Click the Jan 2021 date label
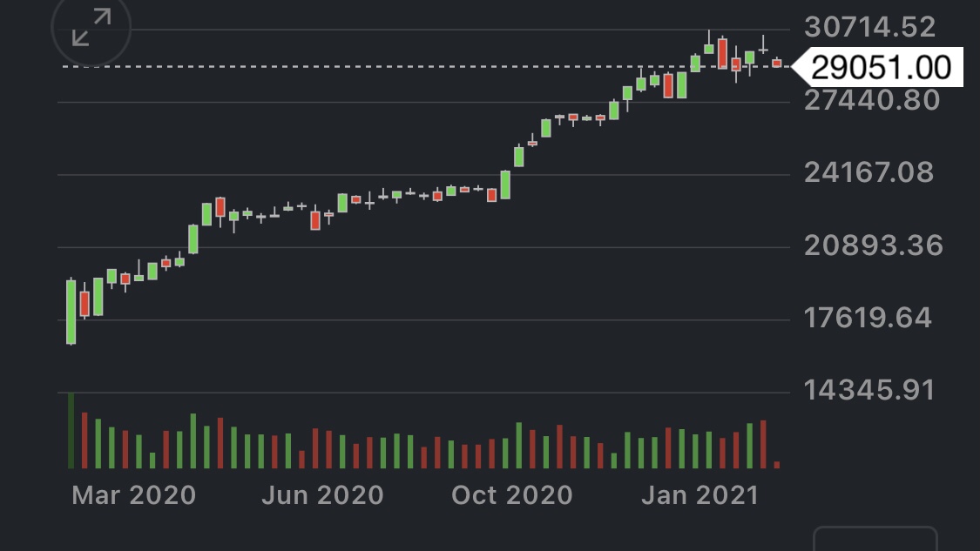Image resolution: width=980 pixels, height=551 pixels. [700, 495]
